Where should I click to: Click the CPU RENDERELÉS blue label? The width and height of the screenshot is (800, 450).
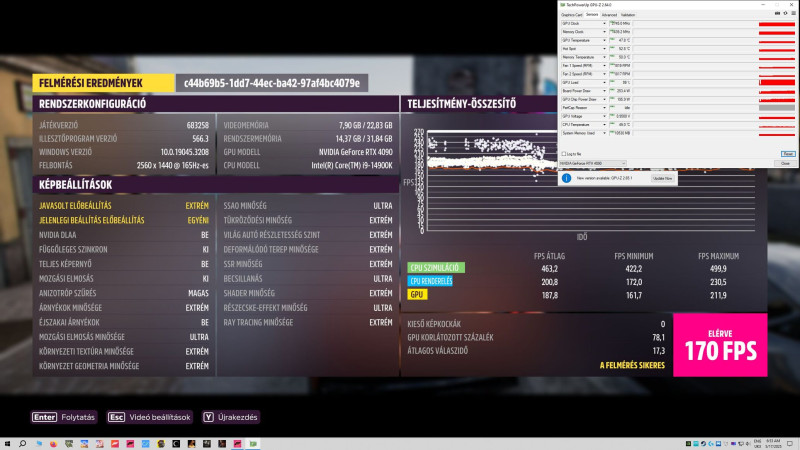(x=430, y=281)
